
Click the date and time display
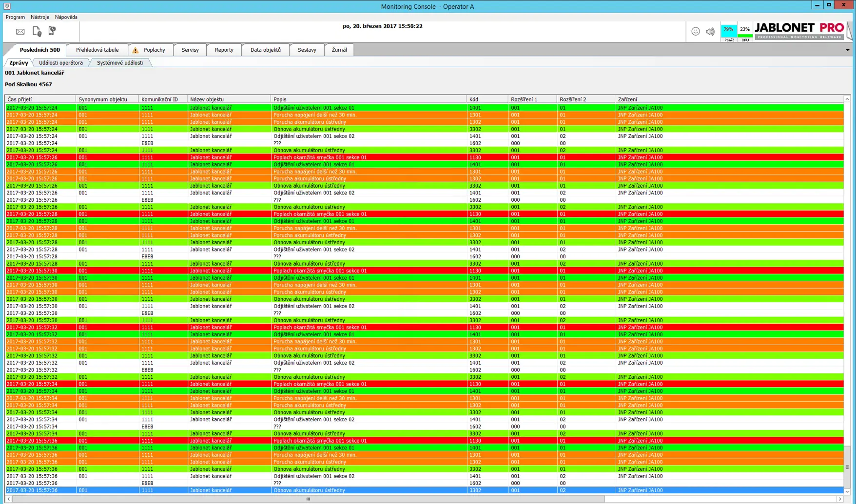pos(383,26)
